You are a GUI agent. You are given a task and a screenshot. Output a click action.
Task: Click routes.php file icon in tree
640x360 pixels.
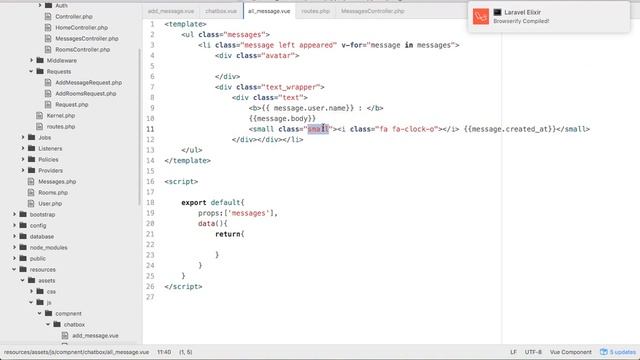tap(40, 127)
